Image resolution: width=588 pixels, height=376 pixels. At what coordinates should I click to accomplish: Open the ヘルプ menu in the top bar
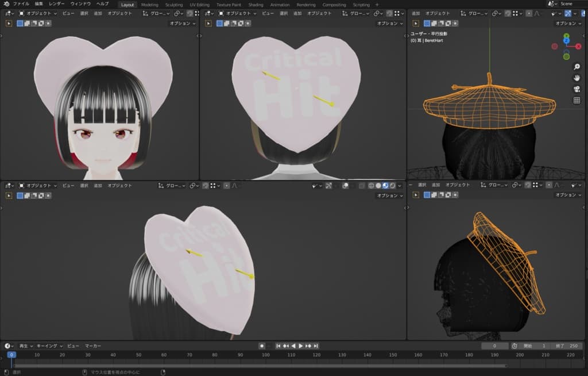tap(102, 4)
